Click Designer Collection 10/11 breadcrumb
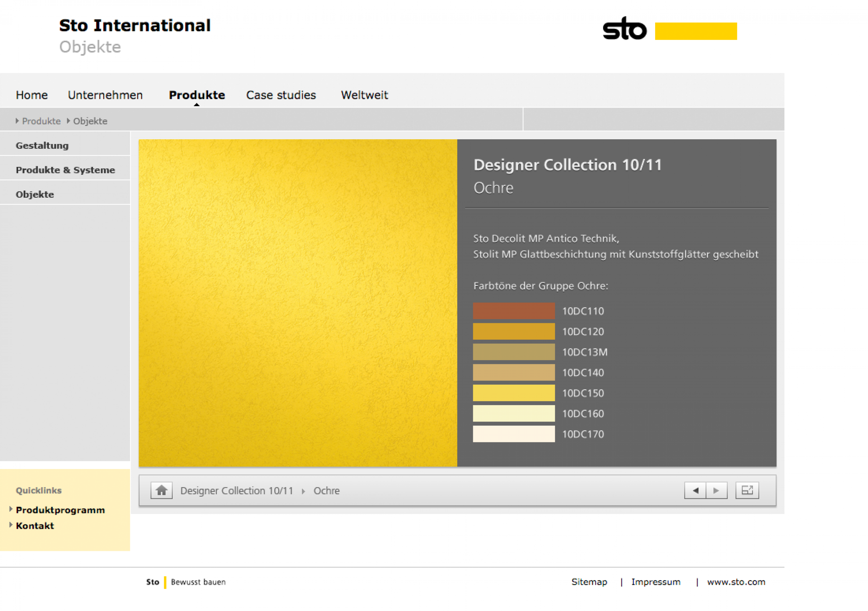This screenshot has height=611, width=868. (237, 491)
